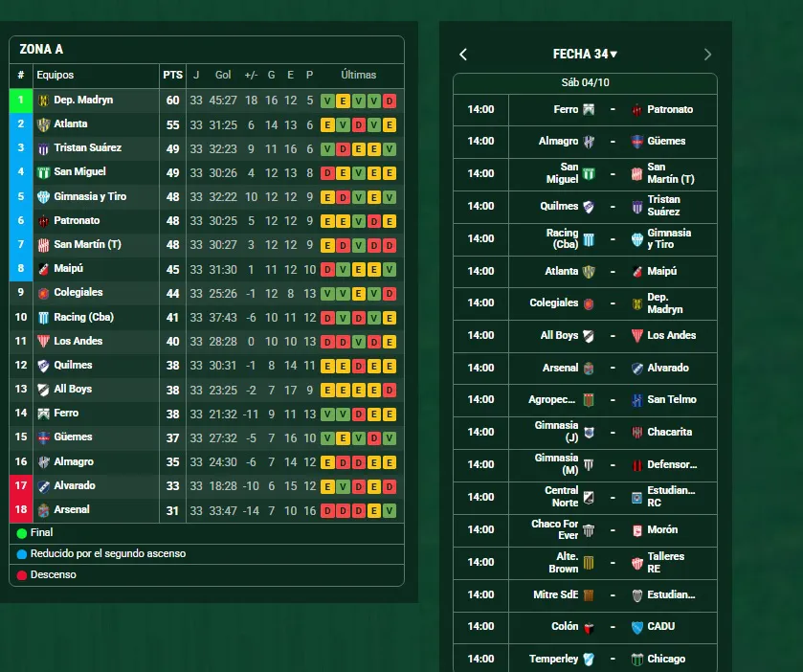Click the Arsenal crest in standings table

pos(43,510)
